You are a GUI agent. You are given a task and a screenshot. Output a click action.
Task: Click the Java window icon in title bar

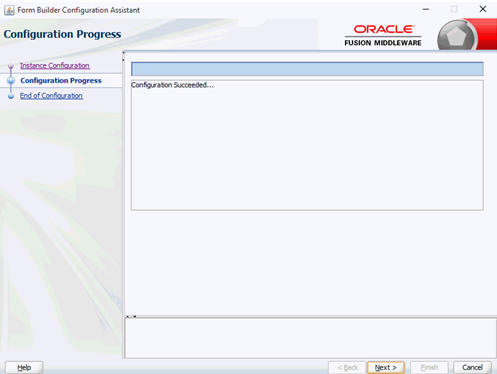point(9,10)
